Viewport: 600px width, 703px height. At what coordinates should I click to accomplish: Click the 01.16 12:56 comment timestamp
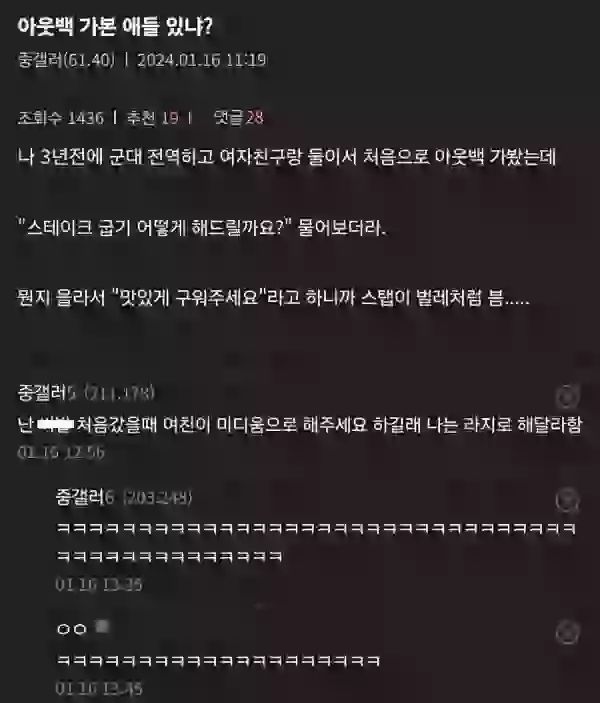click(61, 452)
